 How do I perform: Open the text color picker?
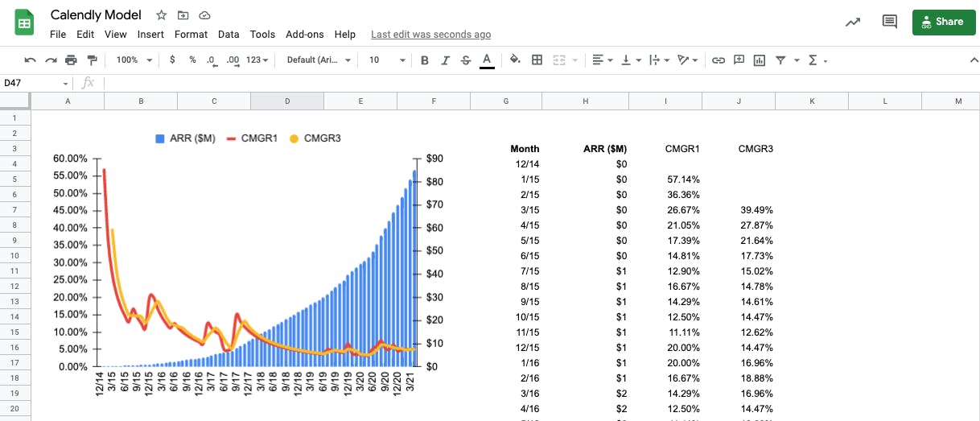click(x=486, y=60)
